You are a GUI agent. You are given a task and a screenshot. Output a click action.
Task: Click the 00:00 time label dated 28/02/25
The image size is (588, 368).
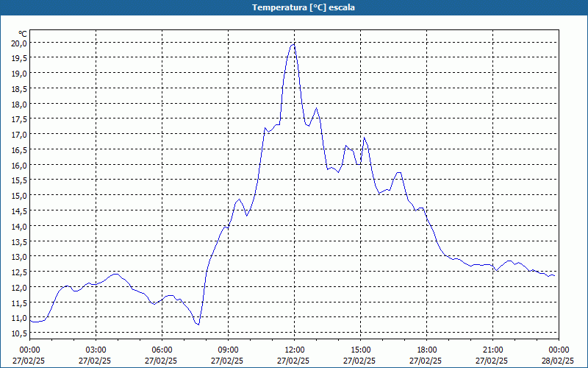pos(559,350)
